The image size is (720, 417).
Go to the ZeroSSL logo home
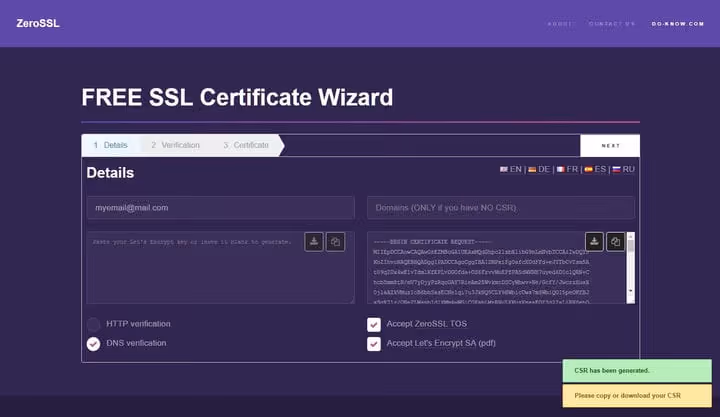38,23
